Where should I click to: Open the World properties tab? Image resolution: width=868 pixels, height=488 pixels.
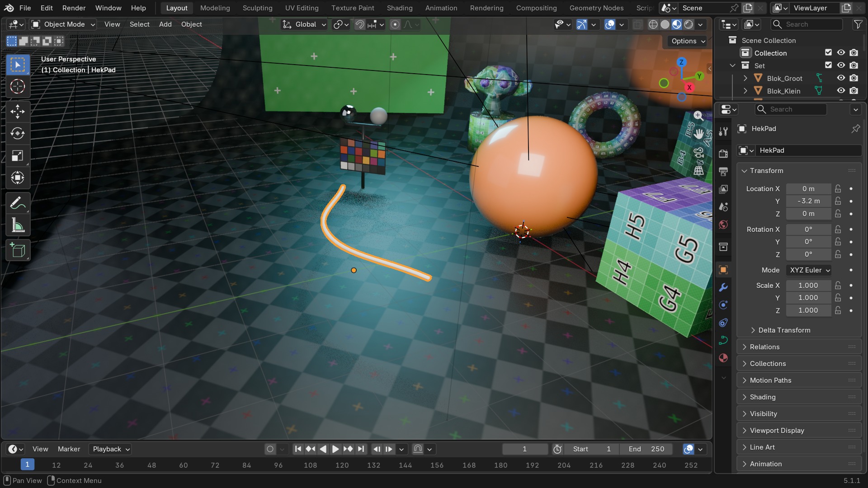[x=723, y=225]
